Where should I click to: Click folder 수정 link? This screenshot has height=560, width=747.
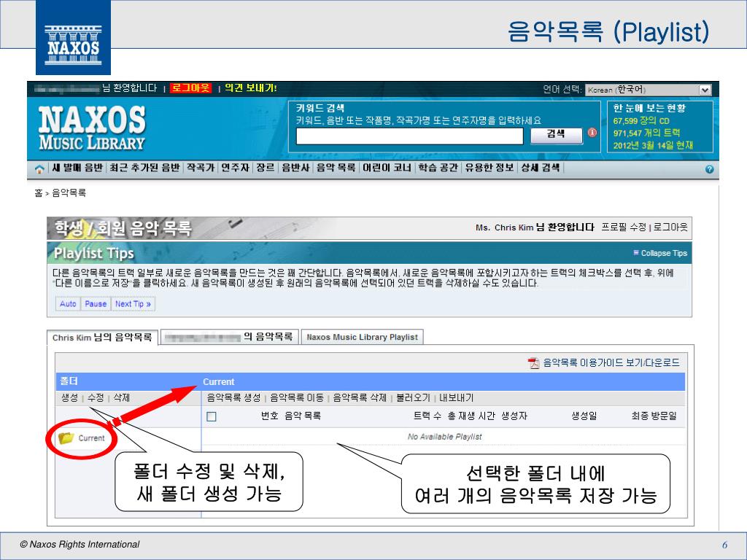tap(96, 397)
